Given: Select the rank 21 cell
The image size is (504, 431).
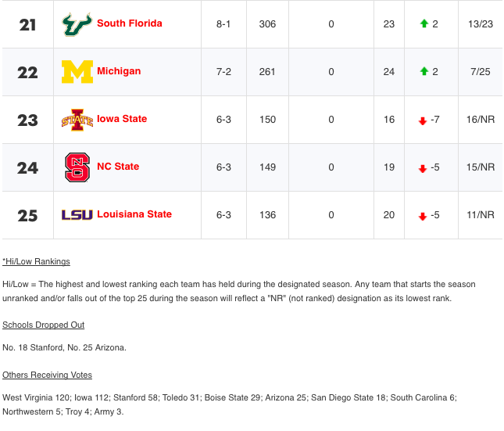Looking at the screenshot, I should pyautogui.click(x=27, y=24).
